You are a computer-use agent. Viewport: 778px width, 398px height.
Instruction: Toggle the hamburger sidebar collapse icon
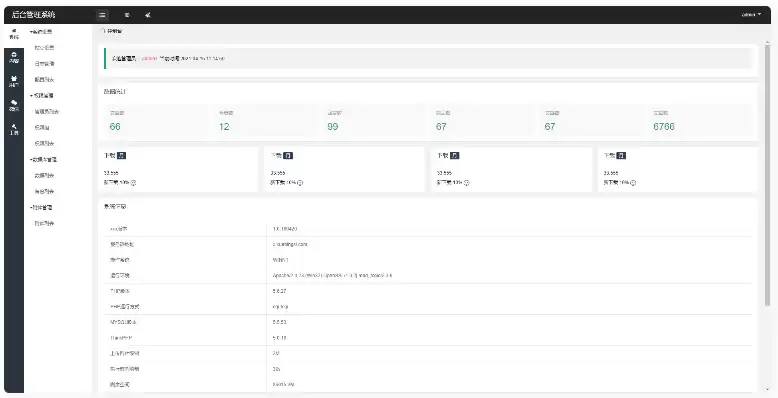(102, 15)
